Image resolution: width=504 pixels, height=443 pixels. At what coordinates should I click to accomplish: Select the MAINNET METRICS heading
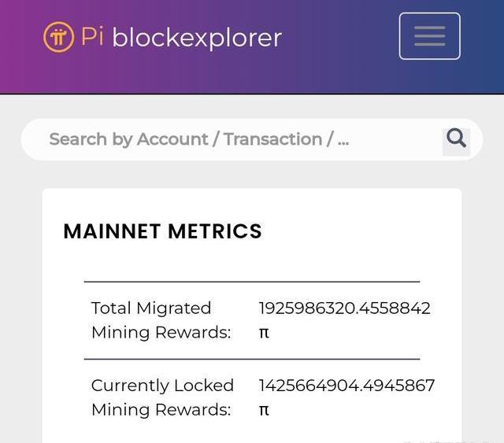pyautogui.click(x=162, y=231)
